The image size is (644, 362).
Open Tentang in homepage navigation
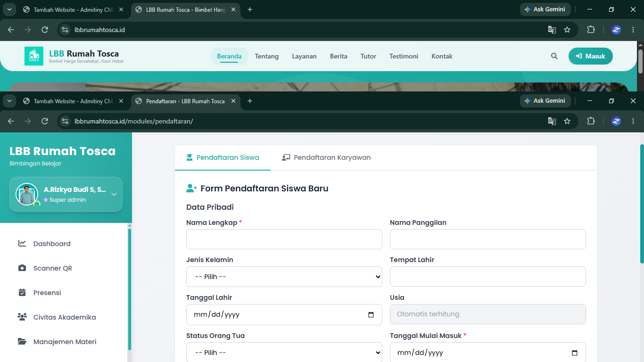click(267, 56)
